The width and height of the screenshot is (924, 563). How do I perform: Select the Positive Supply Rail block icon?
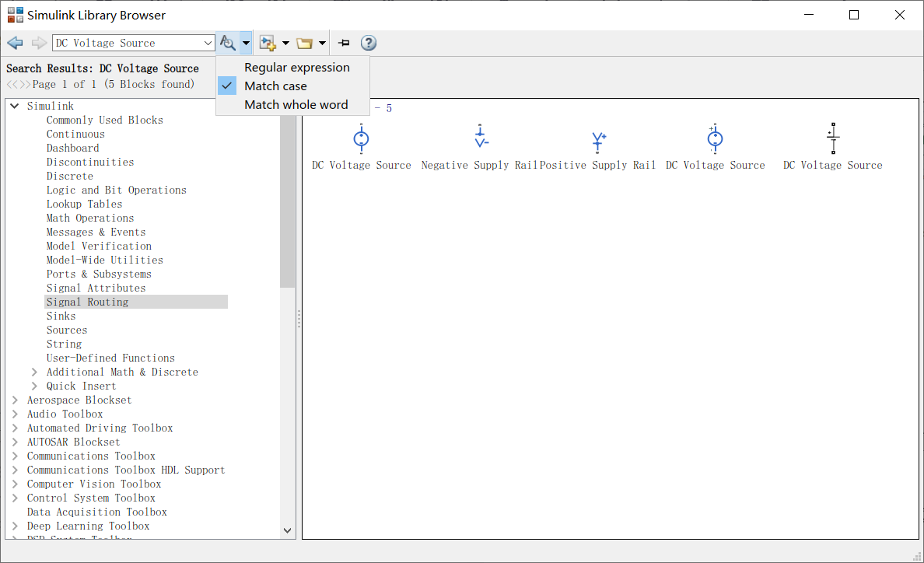coord(599,142)
